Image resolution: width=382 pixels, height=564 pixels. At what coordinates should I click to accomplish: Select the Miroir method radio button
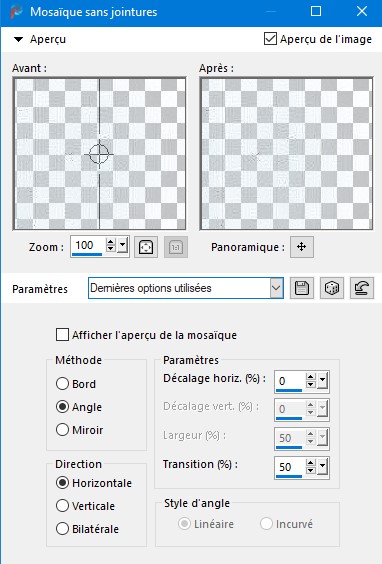62,429
